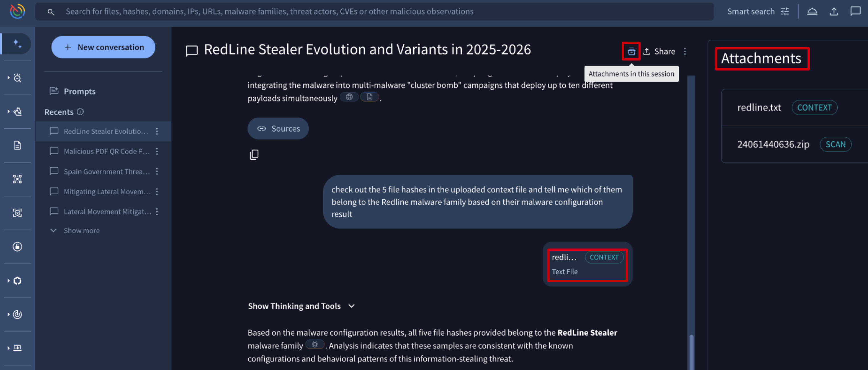Open the notifications bell icon
Screen dimensions: 868x370
(812, 12)
